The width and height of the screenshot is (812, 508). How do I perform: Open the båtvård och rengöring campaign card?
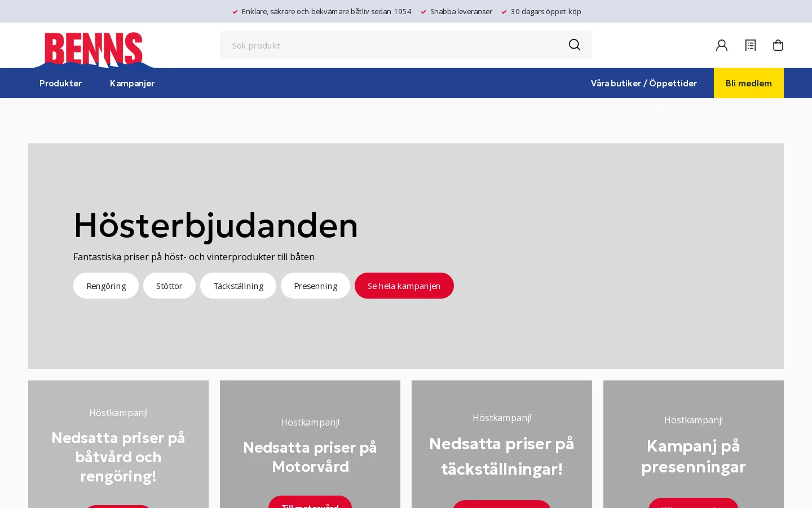click(118, 444)
